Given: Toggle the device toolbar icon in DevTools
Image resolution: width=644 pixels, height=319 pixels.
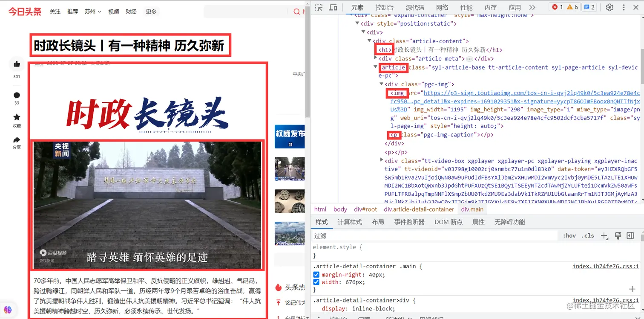Looking at the screenshot, I should click(x=333, y=7).
